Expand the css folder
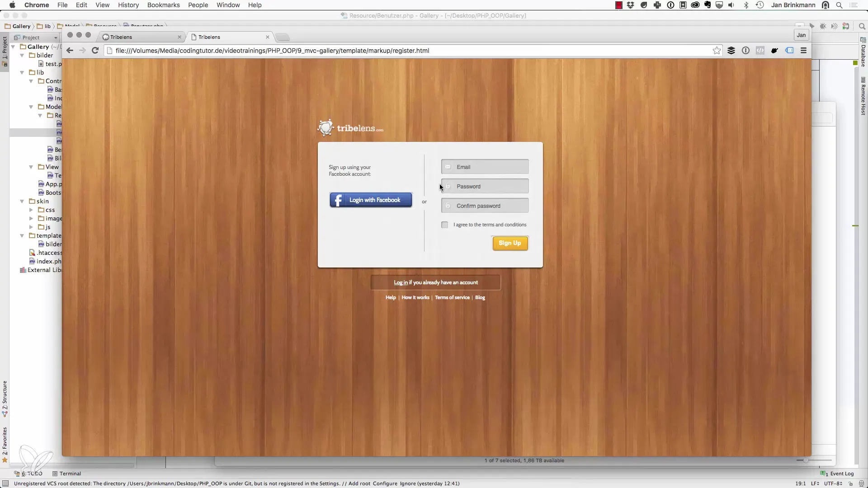Viewport: 868px width, 488px height. pyautogui.click(x=31, y=210)
